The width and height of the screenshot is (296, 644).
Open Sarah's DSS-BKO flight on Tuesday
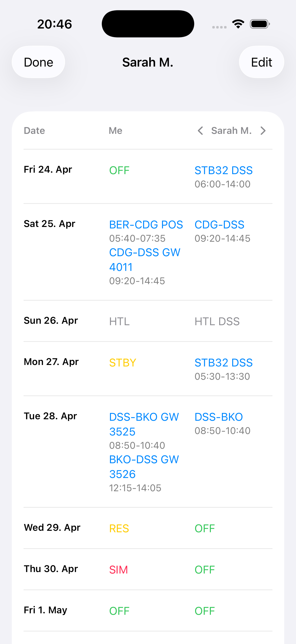[x=219, y=417]
